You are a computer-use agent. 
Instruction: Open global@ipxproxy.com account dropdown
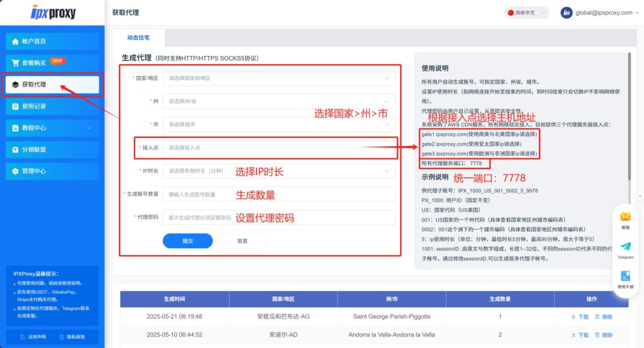(x=607, y=13)
